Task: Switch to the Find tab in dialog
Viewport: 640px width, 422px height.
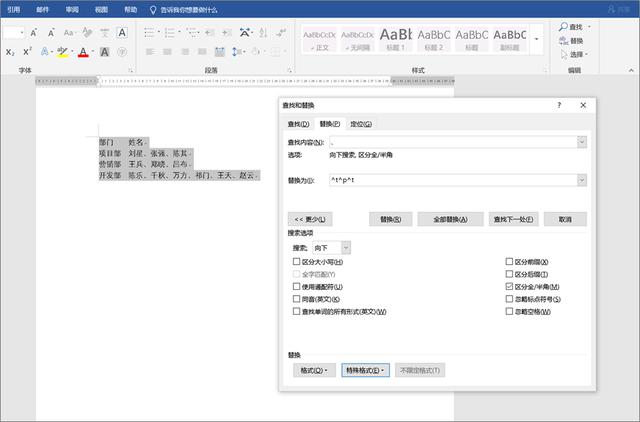Action: (298, 124)
